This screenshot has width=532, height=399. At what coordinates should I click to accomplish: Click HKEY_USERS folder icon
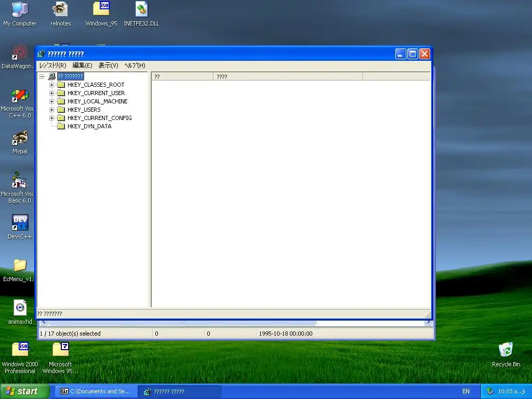tap(61, 110)
